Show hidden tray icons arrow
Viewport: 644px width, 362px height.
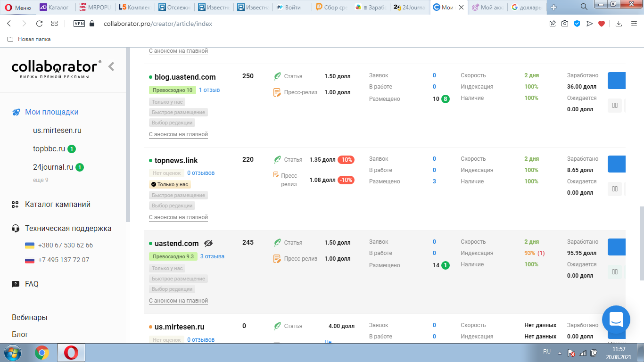click(x=560, y=353)
